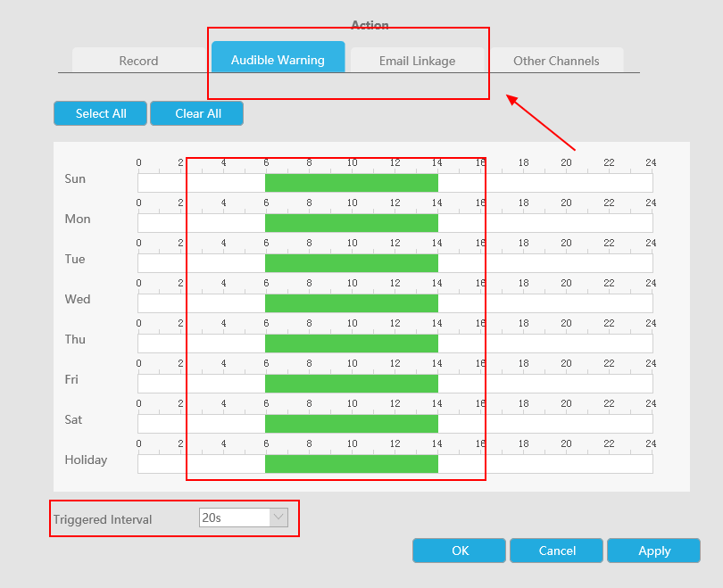Click Sunday's green scheduled time block

[351, 183]
